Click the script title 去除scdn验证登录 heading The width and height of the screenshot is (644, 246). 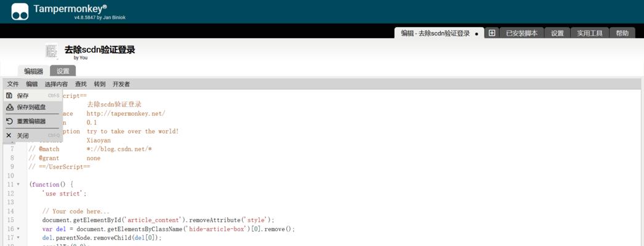(x=100, y=50)
